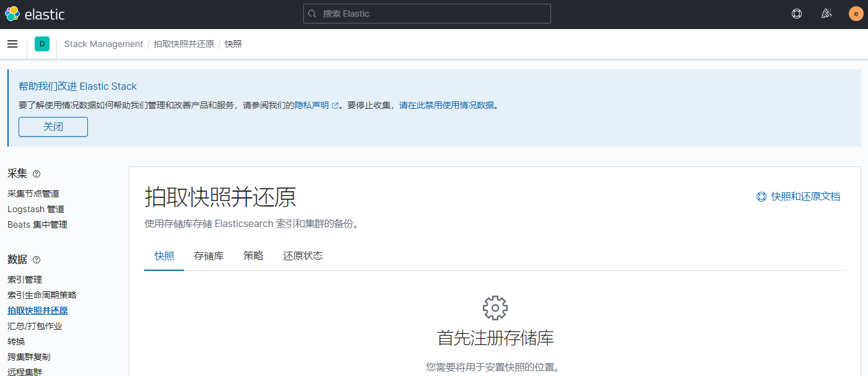Open 快照和还原文档 documentation link
This screenshot has width=868, height=376.
click(806, 197)
